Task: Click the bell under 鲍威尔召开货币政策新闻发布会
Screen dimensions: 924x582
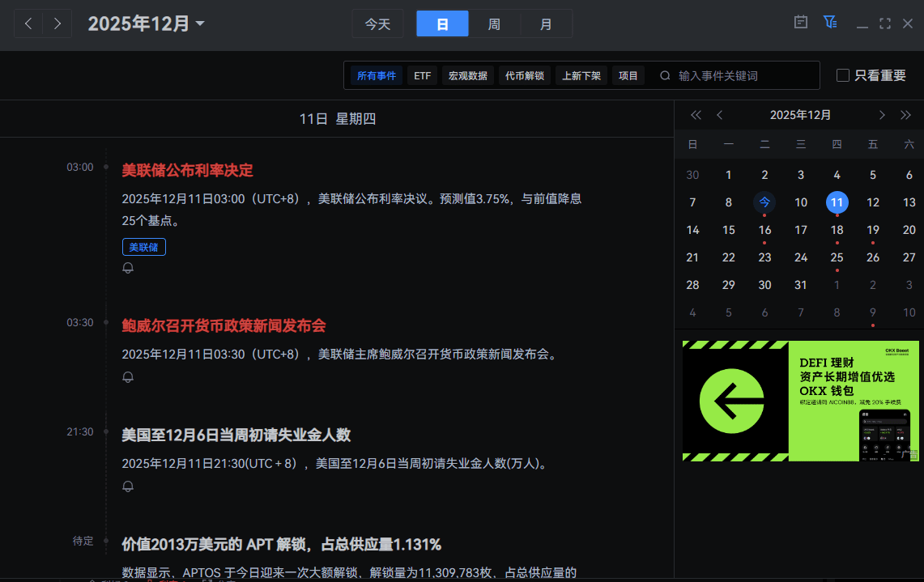Action: coord(127,376)
